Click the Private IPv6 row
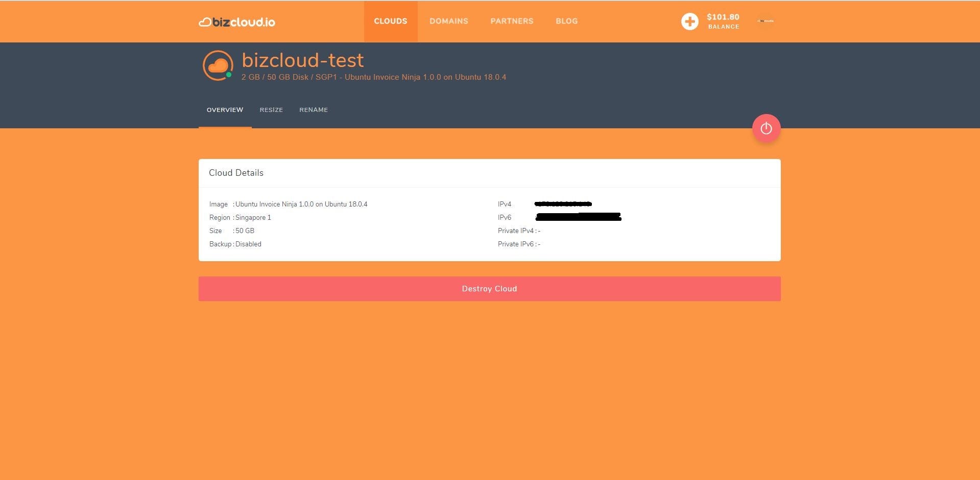Viewport: 980px width, 480px height. point(519,244)
